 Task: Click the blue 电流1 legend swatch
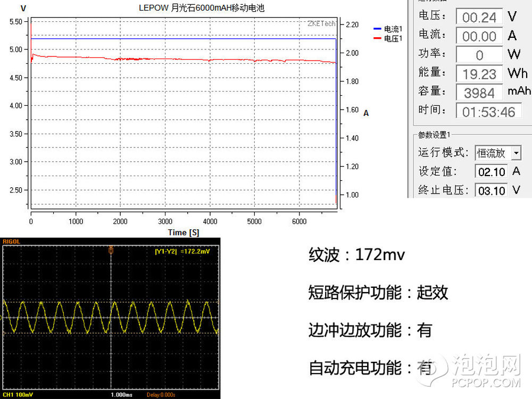point(377,29)
